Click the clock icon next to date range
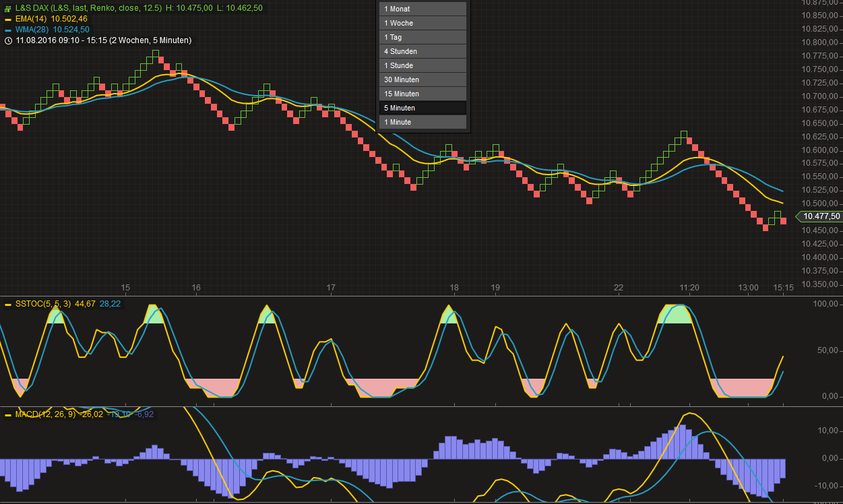 [x=8, y=40]
